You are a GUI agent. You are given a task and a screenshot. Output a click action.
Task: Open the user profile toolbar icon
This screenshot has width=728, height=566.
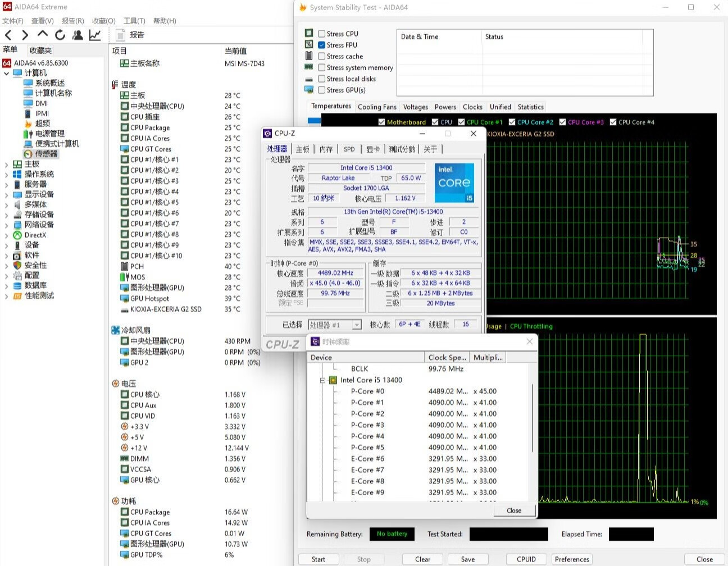coord(78,35)
